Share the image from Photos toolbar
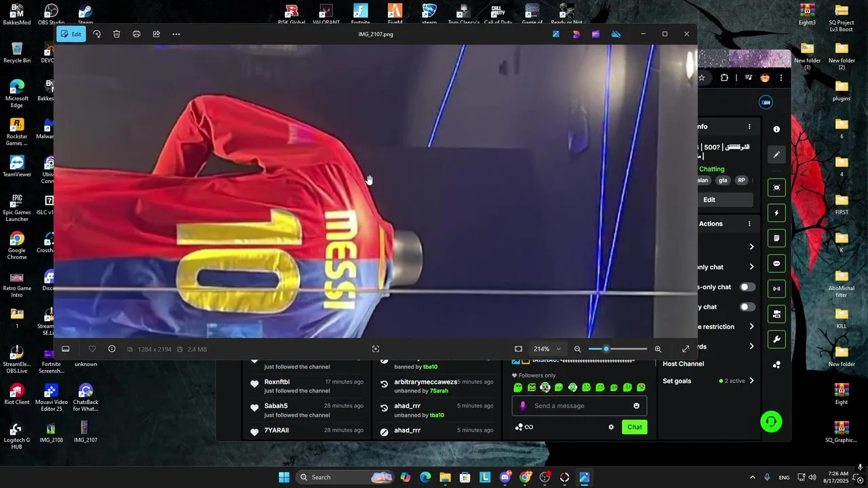868x488 pixels. point(156,34)
